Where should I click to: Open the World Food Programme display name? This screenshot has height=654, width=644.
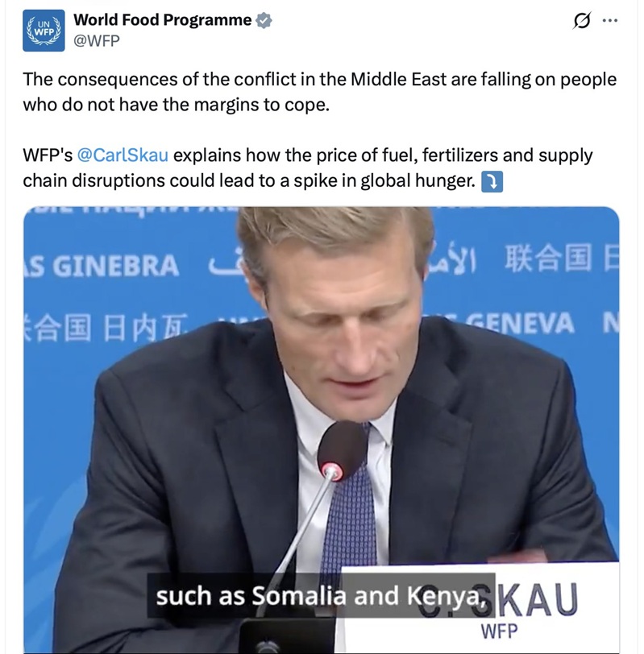tap(163, 19)
